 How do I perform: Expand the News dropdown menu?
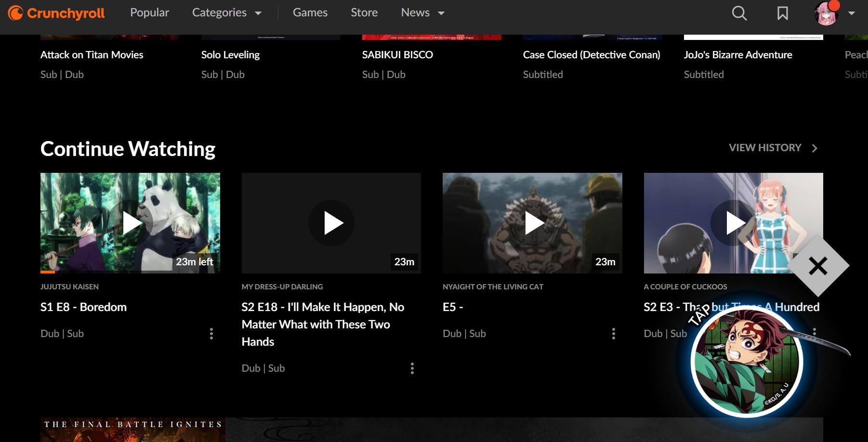tap(422, 13)
